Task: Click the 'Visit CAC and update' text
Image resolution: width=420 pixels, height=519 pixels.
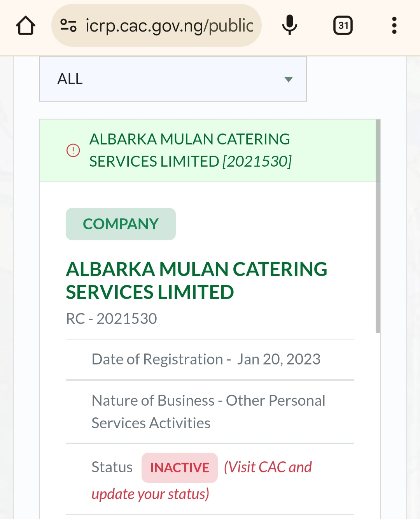Action: click(x=268, y=467)
